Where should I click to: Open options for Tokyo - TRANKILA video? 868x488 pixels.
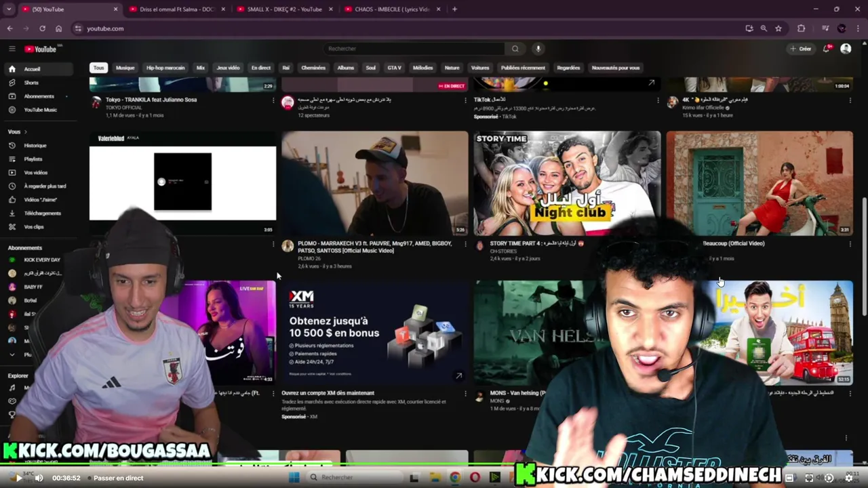[x=273, y=100]
